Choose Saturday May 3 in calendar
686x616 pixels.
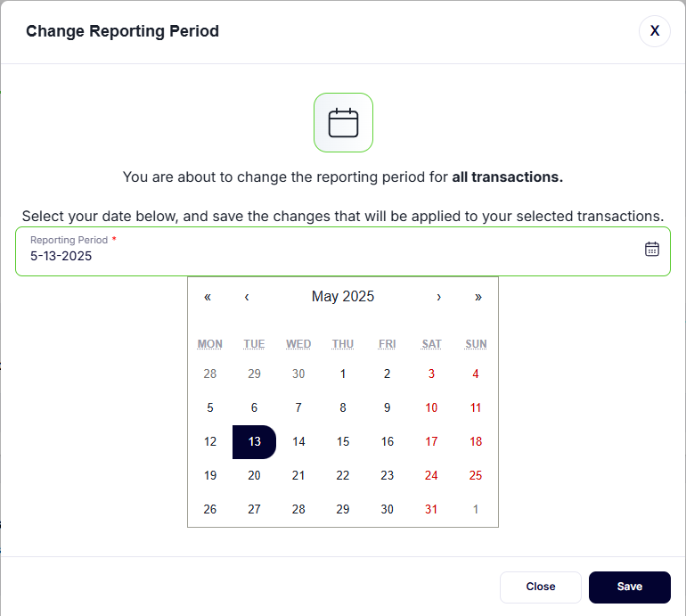(x=431, y=374)
